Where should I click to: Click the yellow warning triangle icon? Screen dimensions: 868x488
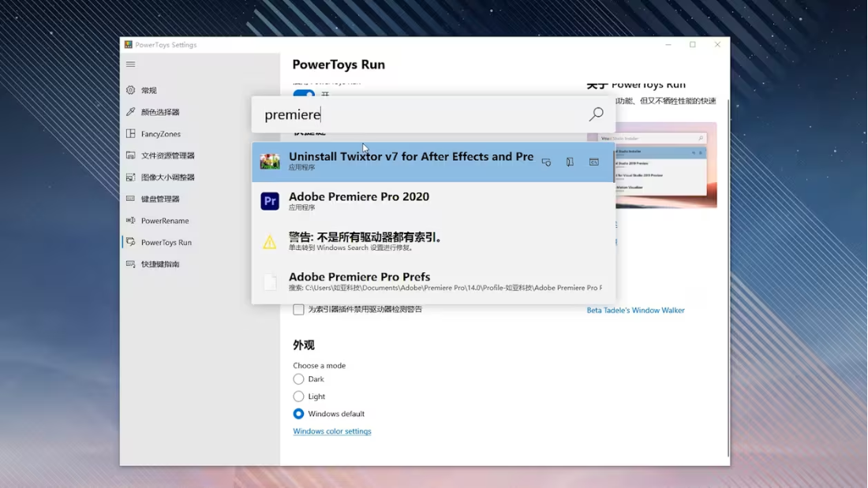pyautogui.click(x=270, y=242)
